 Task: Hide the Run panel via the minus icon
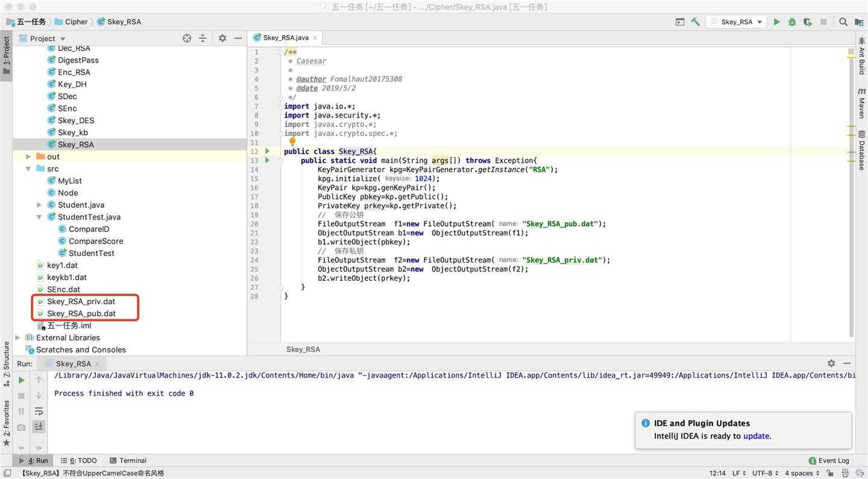(x=847, y=363)
